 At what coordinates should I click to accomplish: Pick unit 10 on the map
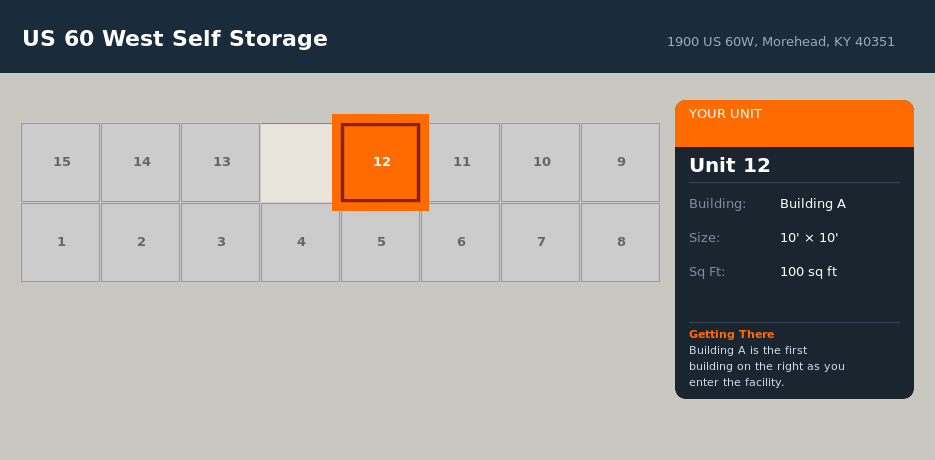541,162
